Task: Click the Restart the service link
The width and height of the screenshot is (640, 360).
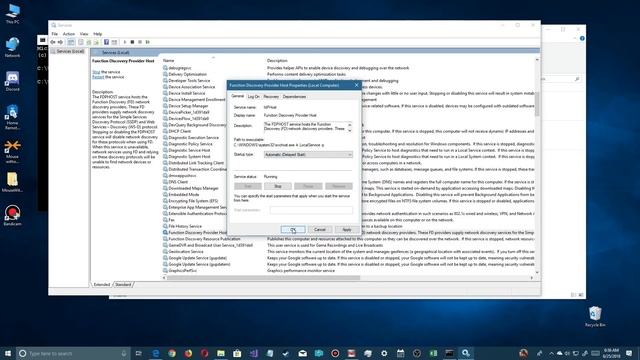Action: [98, 77]
